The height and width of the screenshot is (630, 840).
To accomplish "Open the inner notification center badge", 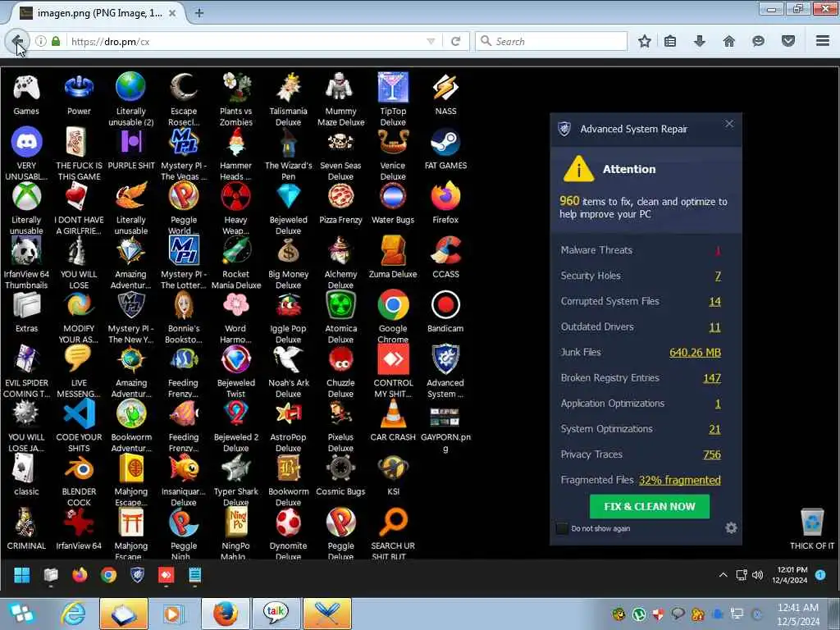I will (820, 575).
